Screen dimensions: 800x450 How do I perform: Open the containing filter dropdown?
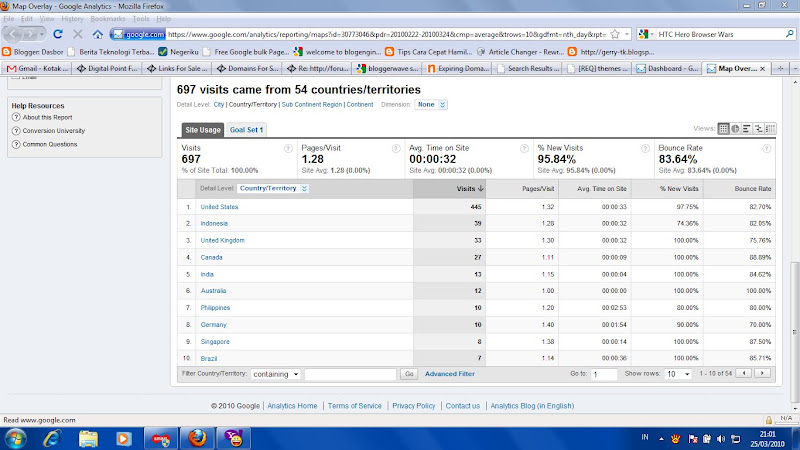tap(276, 374)
